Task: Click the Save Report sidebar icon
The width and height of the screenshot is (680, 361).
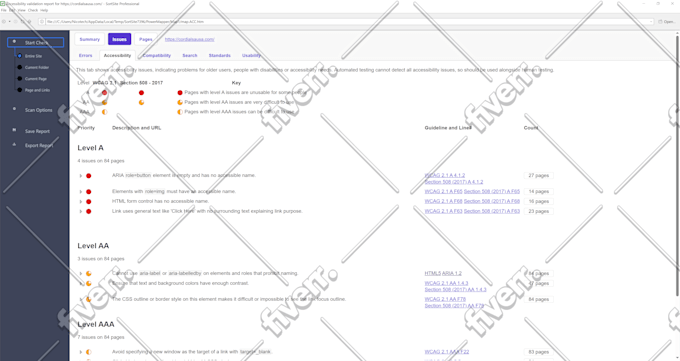Action: tap(14, 130)
